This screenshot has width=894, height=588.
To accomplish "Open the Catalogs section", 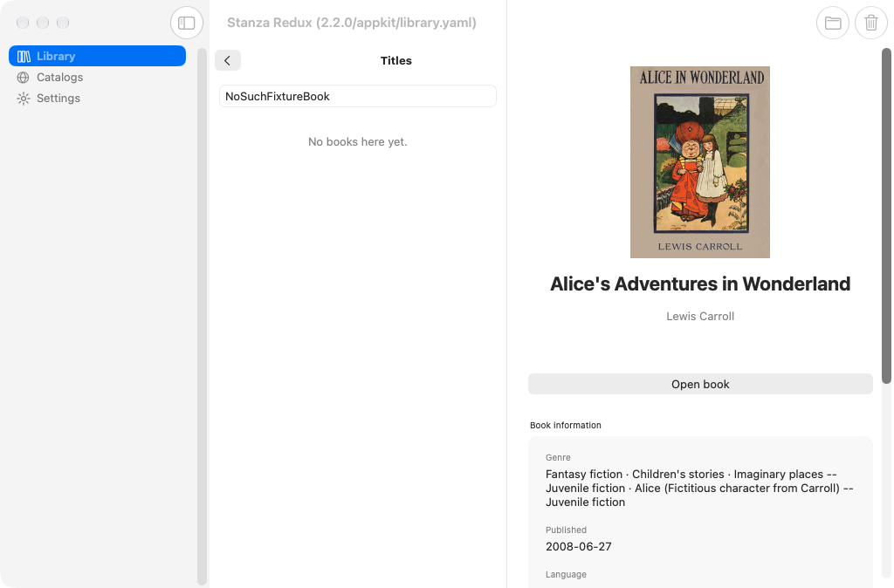I will click(97, 77).
